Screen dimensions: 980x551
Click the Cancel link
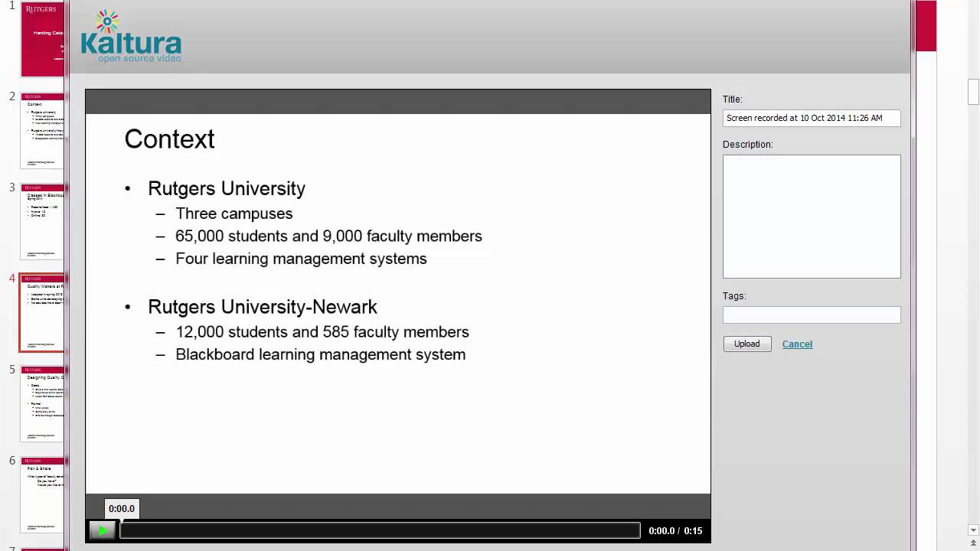pyautogui.click(x=797, y=344)
